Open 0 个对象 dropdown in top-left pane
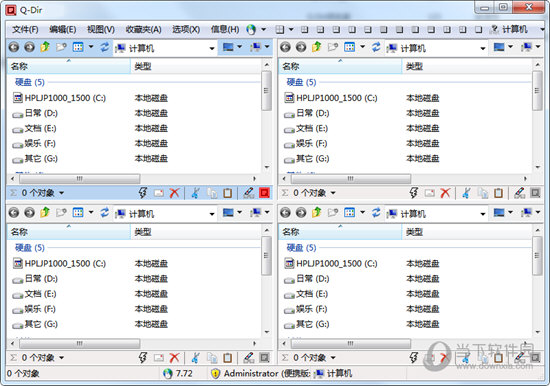The image size is (550, 386). pyautogui.click(x=62, y=193)
